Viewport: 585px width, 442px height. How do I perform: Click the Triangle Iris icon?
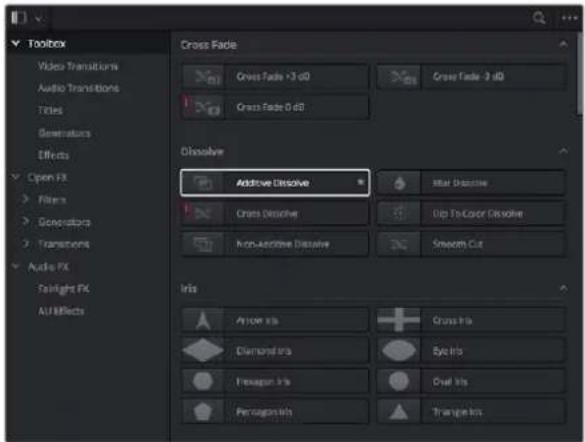click(399, 412)
